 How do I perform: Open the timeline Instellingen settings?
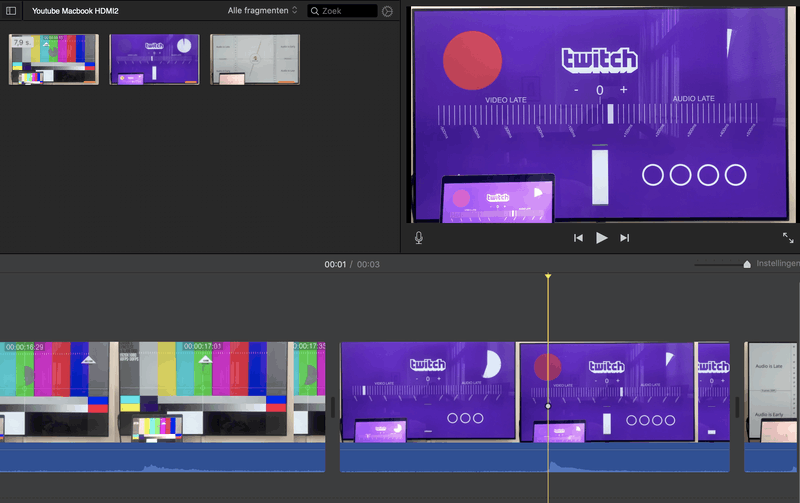tap(778, 264)
